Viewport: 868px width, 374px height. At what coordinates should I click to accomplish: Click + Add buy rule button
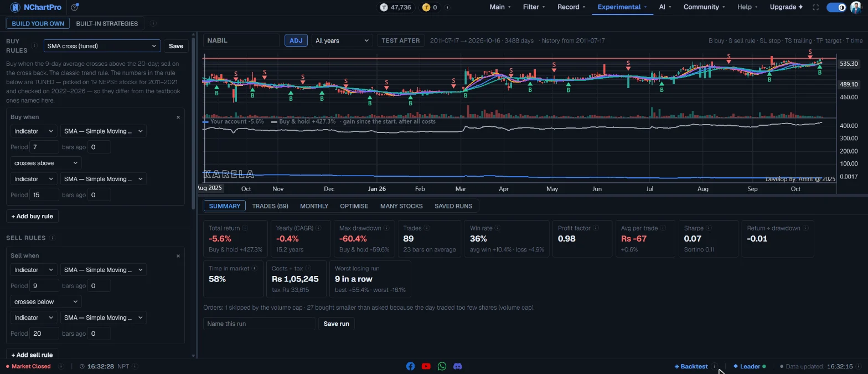(32, 216)
